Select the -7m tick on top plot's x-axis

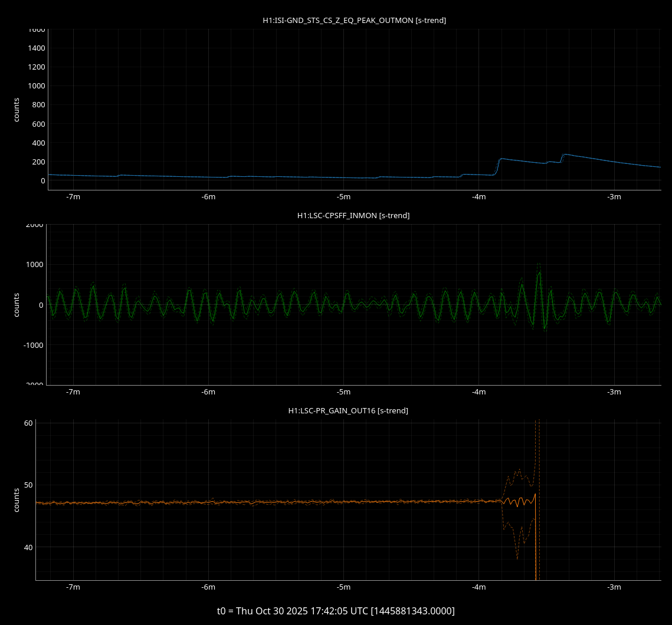(x=73, y=197)
